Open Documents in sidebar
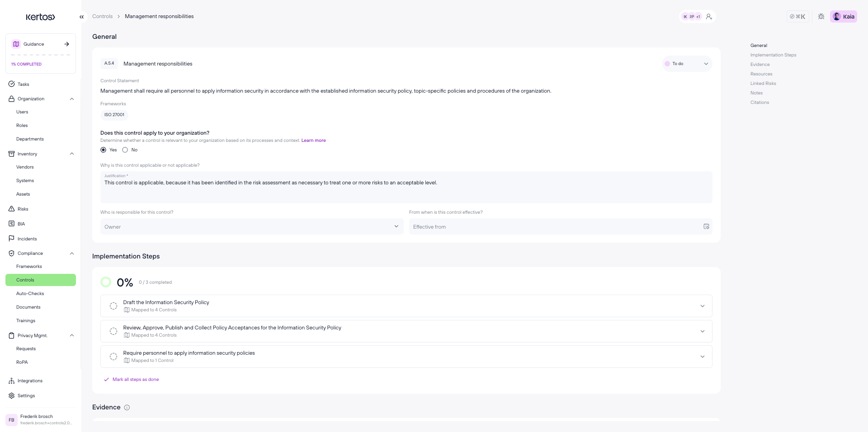The height and width of the screenshot is (432, 868). coord(28,307)
